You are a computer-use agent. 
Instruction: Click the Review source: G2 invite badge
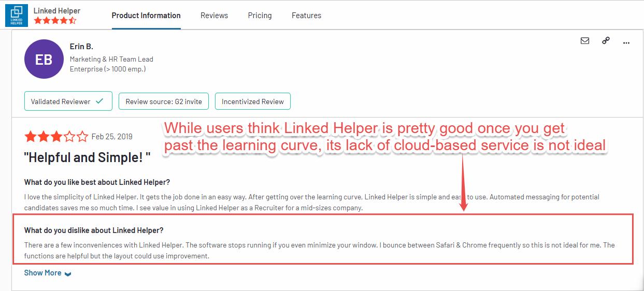pos(164,101)
